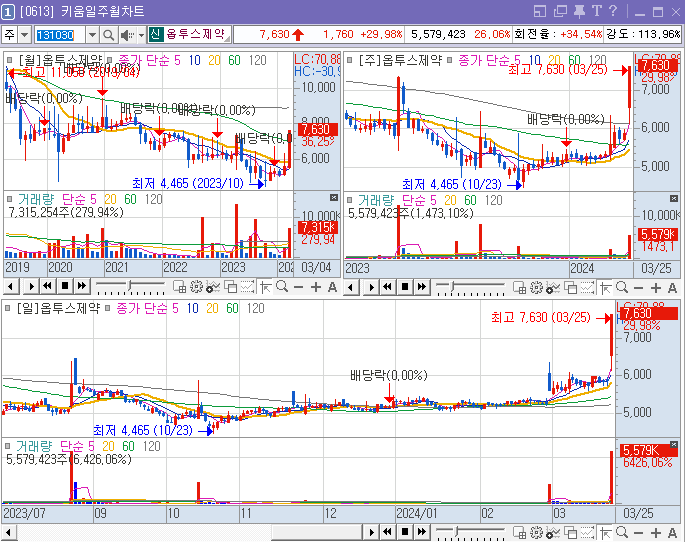This screenshot has width=685, height=542.
Task: Click the bar-count slider on monthly chart
Action: pos(131,287)
